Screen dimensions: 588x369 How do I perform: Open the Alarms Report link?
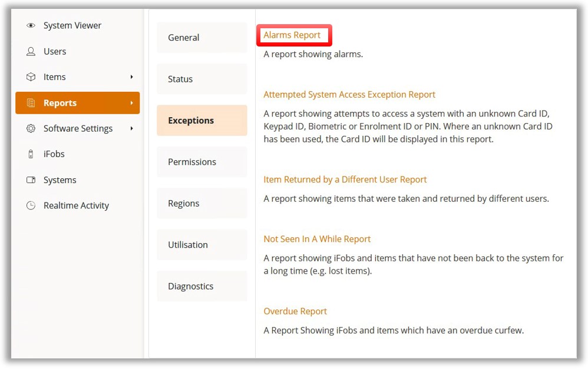(x=292, y=35)
